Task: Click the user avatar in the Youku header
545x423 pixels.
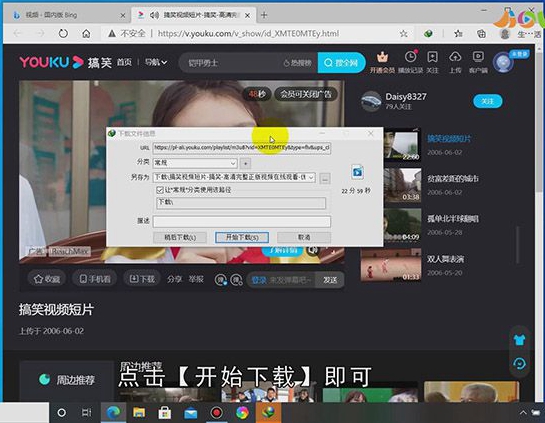Action: (x=503, y=63)
